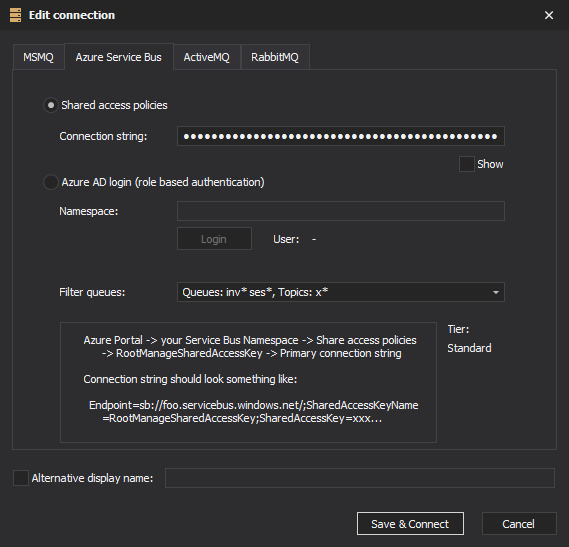Click the stacked-queues app icon in title bar

15,15
